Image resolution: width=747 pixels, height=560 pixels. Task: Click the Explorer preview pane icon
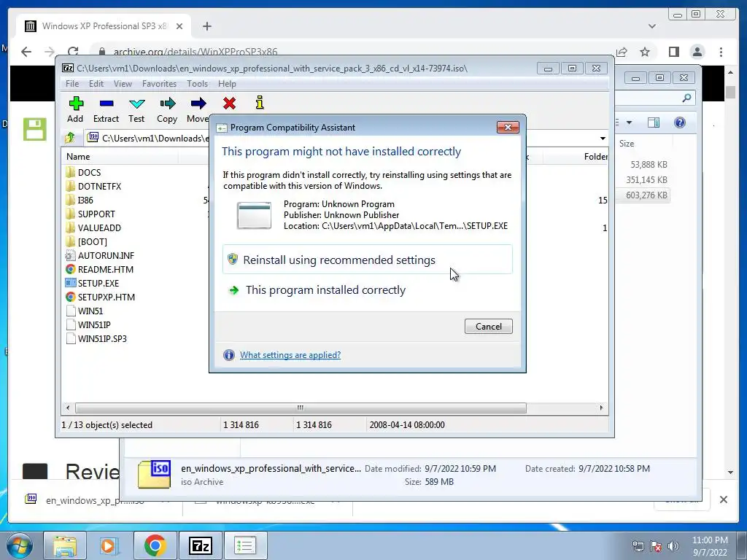[x=654, y=122]
